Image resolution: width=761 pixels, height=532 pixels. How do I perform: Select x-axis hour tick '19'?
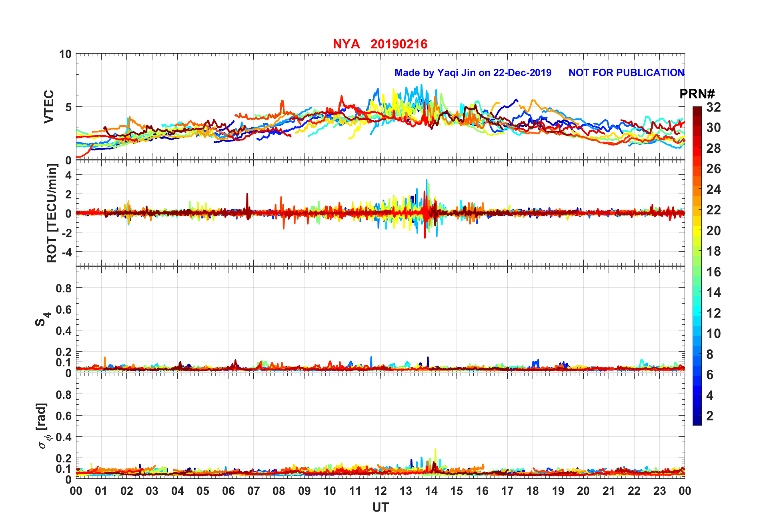pyautogui.click(x=558, y=491)
